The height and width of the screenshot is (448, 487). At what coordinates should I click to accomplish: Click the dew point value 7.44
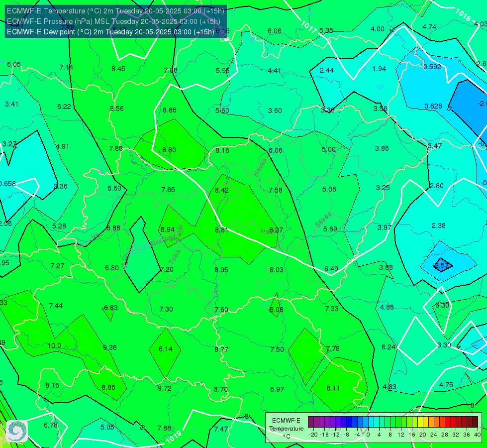click(x=56, y=306)
